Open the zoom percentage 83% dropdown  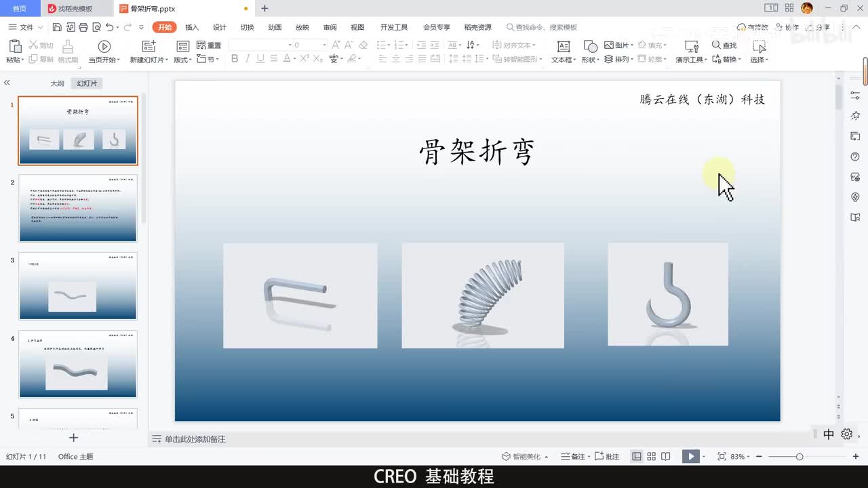(741, 457)
